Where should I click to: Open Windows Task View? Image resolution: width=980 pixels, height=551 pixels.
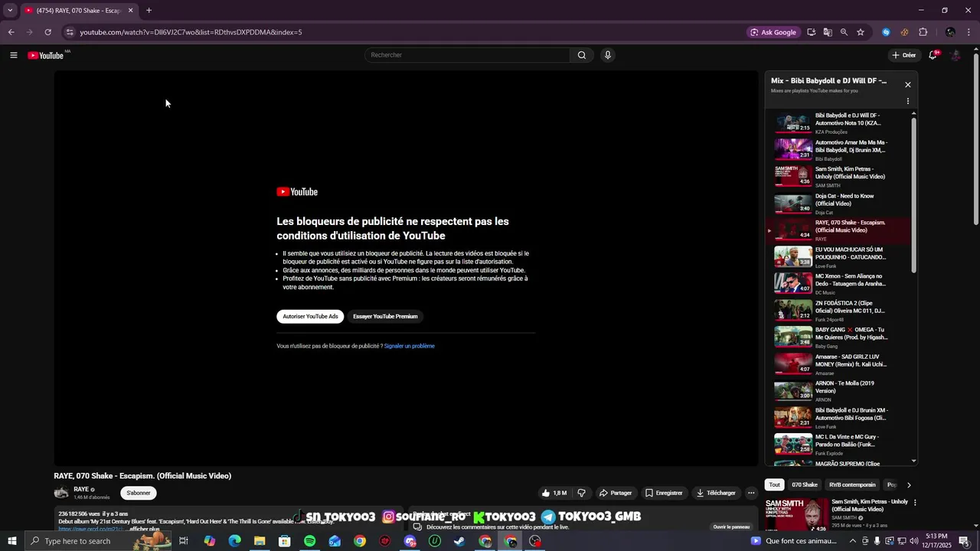[184, 541]
